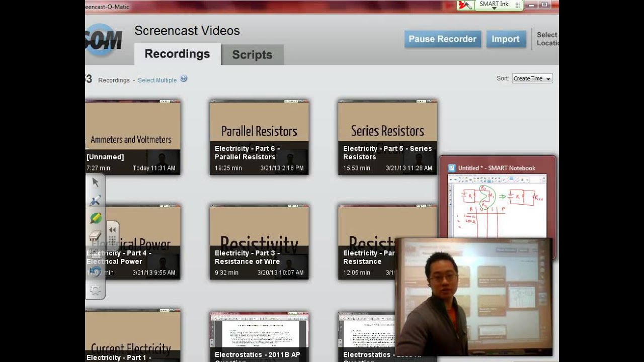Click the SMART Notebook icon in the preview title
644x362 pixels.
coord(452,168)
